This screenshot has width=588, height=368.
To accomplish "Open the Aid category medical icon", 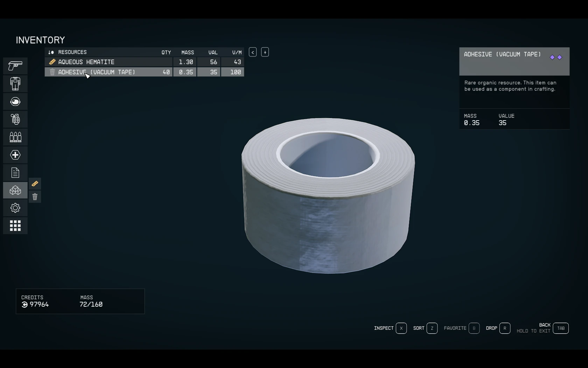I will 15,155.
